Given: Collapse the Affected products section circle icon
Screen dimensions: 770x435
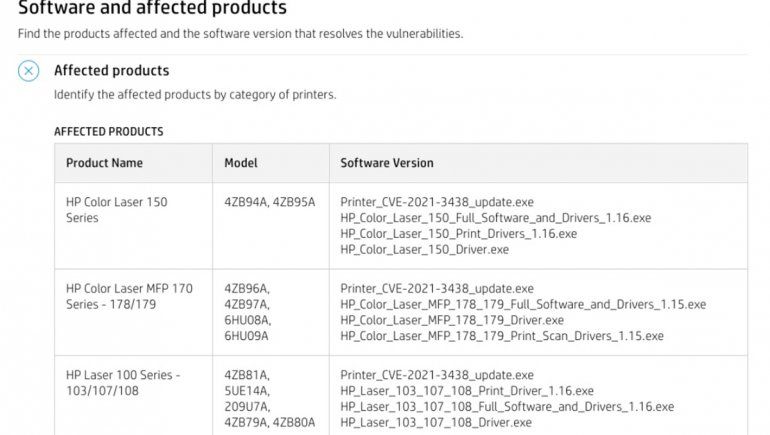Looking at the screenshot, I should pyautogui.click(x=29, y=71).
